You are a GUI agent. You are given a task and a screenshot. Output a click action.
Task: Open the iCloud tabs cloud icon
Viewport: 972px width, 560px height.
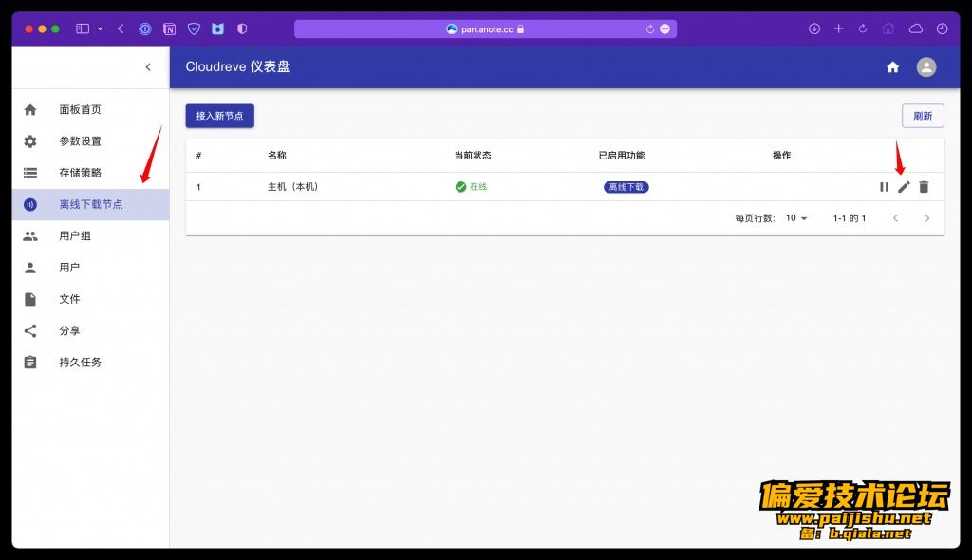tap(916, 28)
